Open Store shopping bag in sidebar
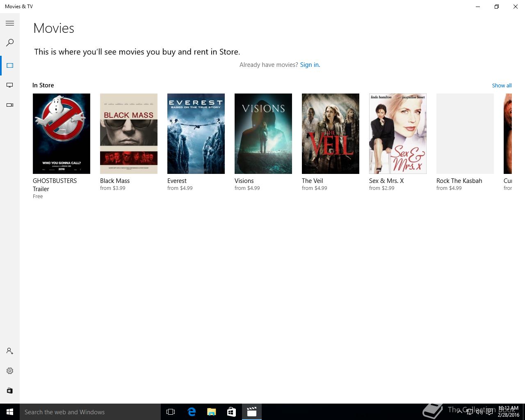Image resolution: width=525 pixels, height=420 pixels. (10, 390)
